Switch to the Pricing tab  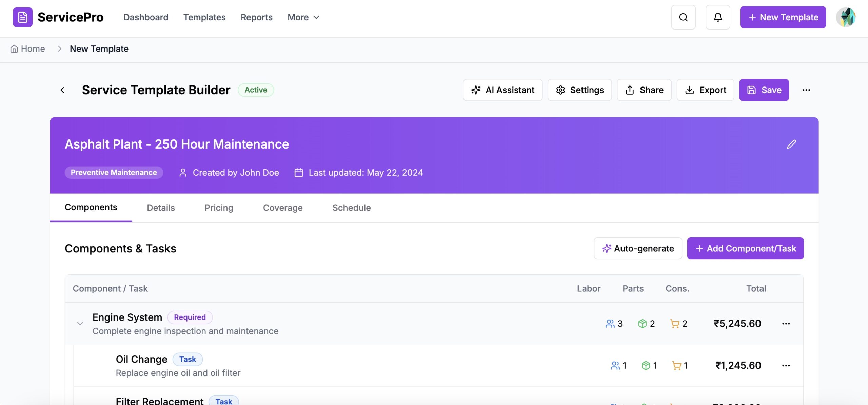pos(219,208)
